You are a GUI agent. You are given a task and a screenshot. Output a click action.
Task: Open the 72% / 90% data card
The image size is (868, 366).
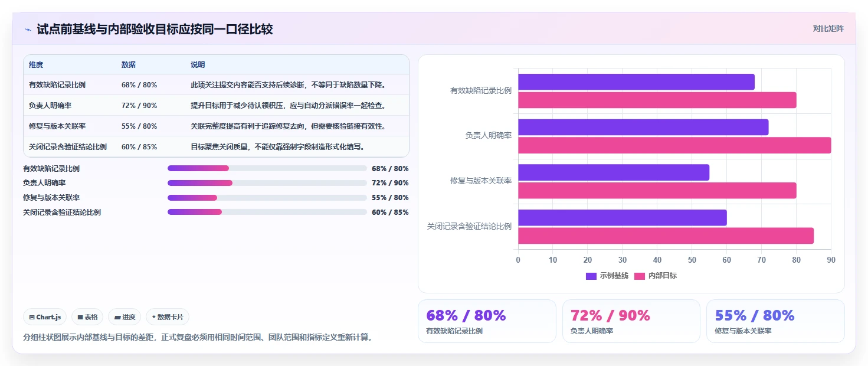631,321
